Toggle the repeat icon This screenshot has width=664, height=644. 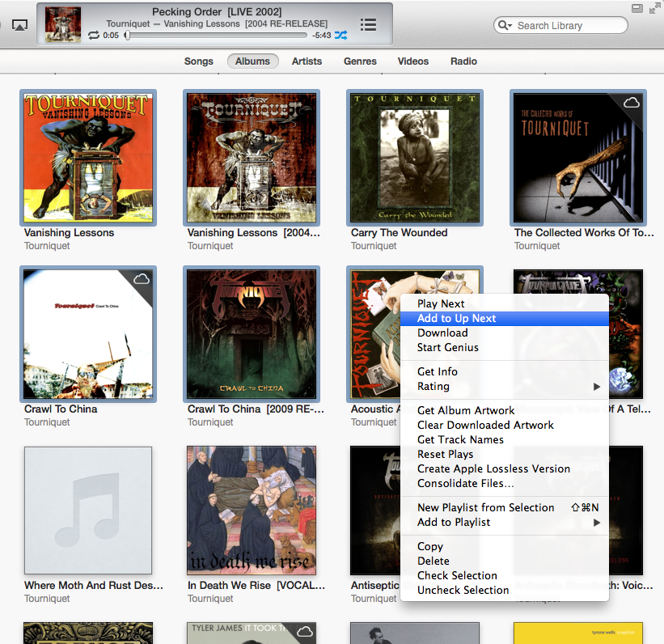tap(94, 35)
